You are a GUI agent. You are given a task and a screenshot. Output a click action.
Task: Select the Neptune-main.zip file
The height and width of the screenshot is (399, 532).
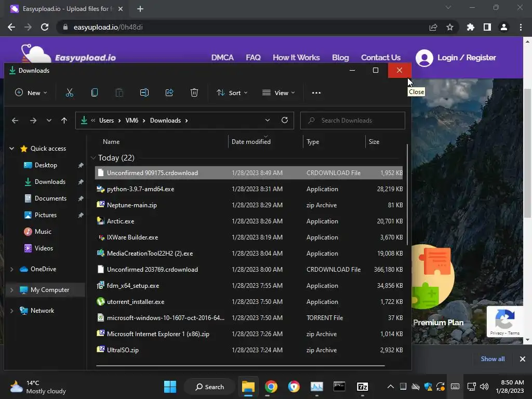click(249, 205)
